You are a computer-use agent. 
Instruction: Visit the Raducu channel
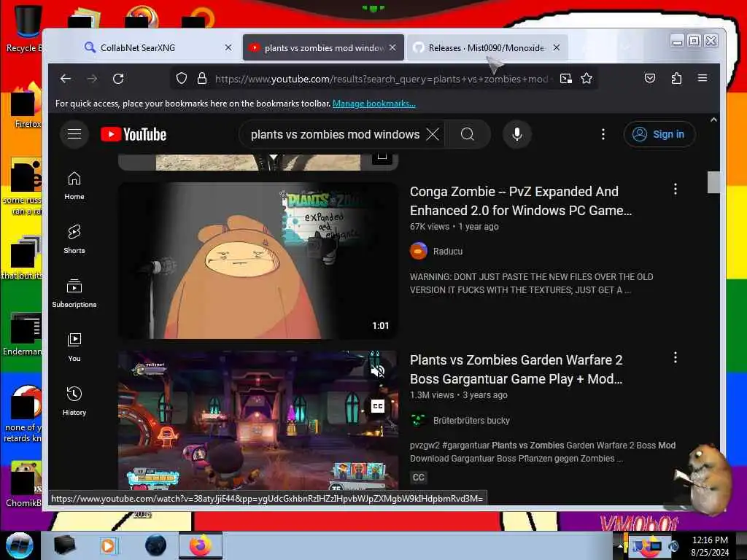448,251
